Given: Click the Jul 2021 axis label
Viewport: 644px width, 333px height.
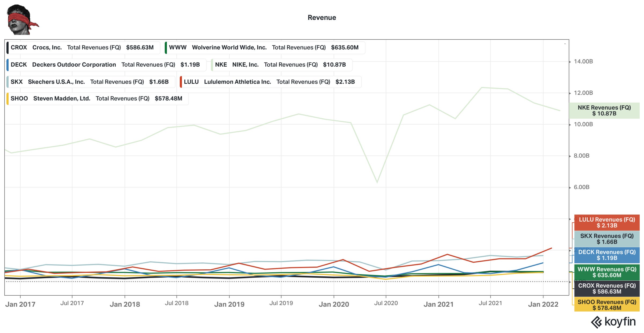Looking at the screenshot, I should 490,303.
